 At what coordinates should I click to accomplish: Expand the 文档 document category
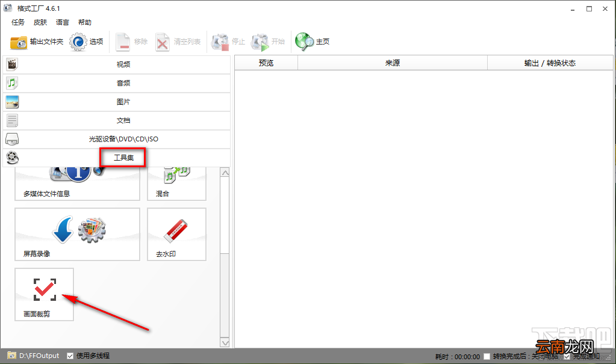tap(117, 120)
